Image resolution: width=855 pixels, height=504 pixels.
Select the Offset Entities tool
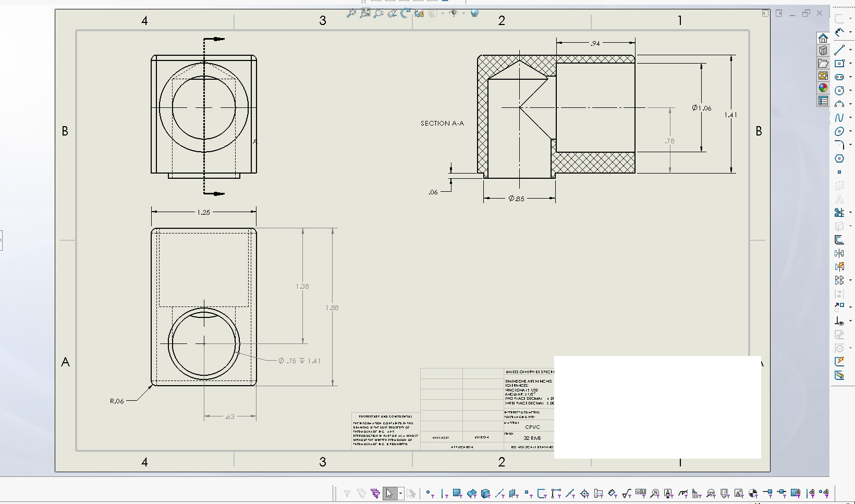pyautogui.click(x=839, y=240)
